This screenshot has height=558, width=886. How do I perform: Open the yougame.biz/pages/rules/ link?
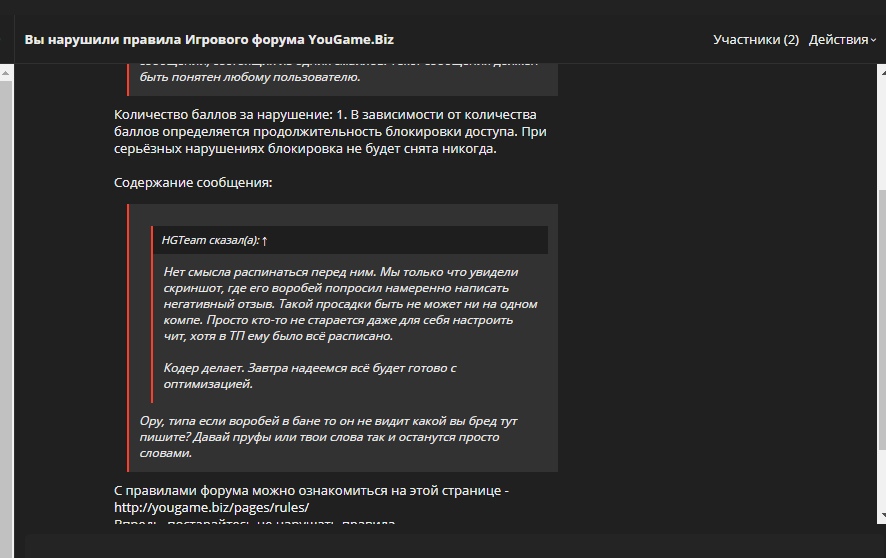pyautogui.click(x=211, y=507)
